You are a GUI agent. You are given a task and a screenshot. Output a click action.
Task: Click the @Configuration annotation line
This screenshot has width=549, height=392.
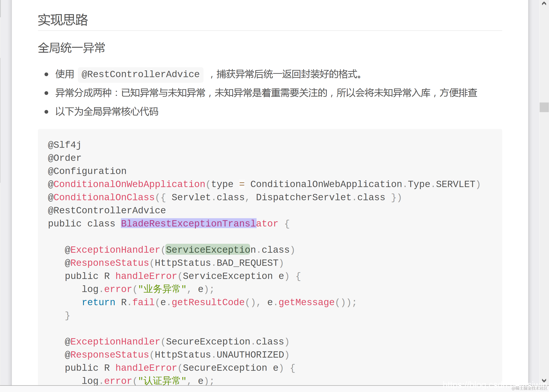pos(87,171)
